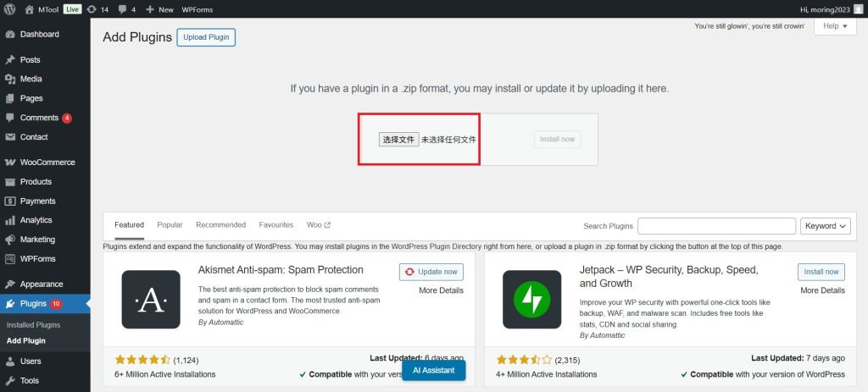Click the Appearance brush icon
The image size is (868, 392).
[10, 284]
